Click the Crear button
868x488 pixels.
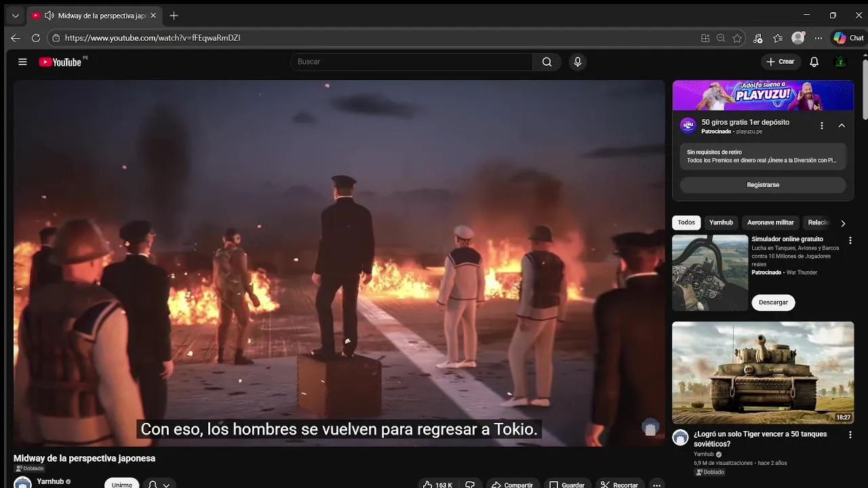coord(780,62)
